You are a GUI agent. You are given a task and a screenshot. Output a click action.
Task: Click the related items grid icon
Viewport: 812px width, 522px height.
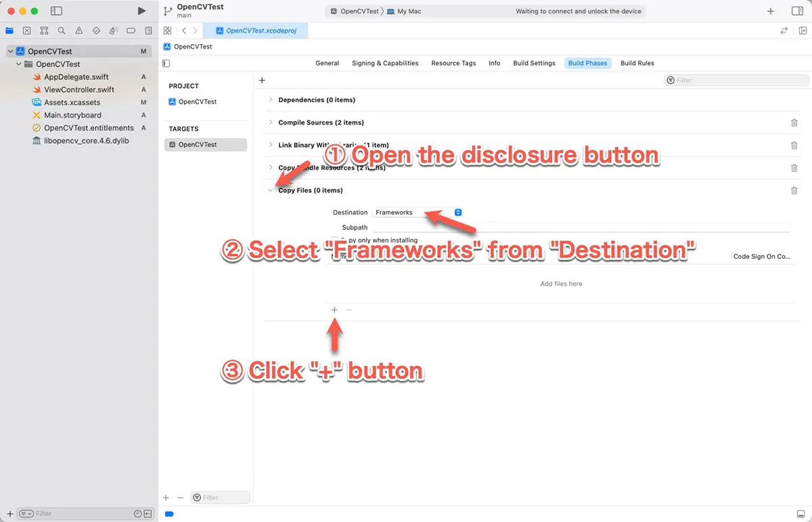click(167, 30)
